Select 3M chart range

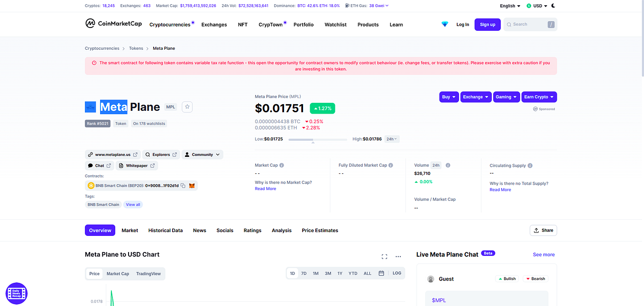pos(328,273)
